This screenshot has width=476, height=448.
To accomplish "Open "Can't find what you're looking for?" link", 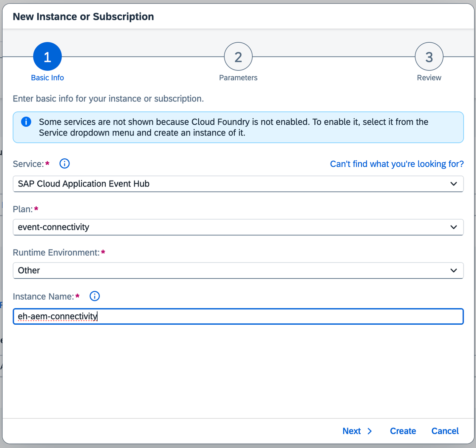I will [397, 164].
